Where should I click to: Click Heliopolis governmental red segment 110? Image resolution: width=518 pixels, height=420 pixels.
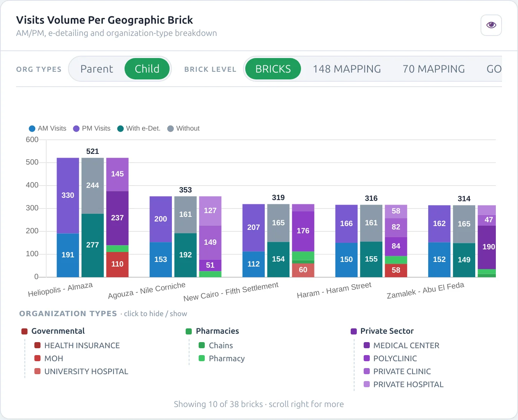tap(117, 265)
